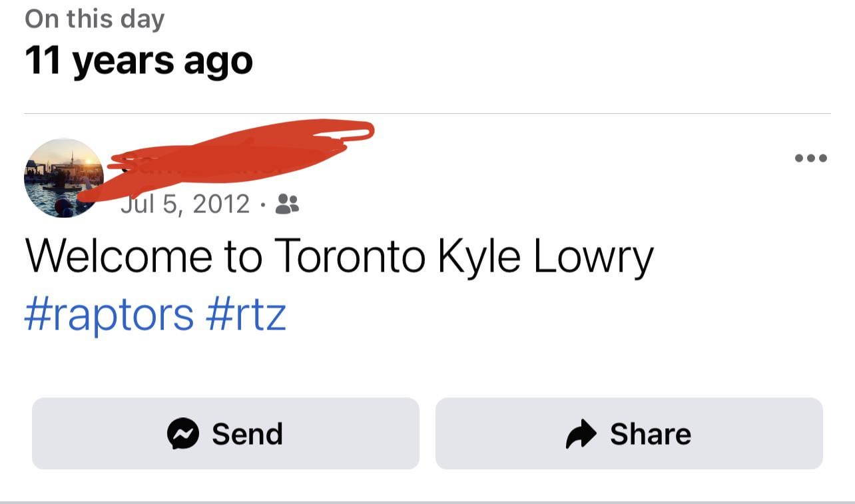
Task: Click the gray bar below the buttons
Action: (x=427, y=501)
